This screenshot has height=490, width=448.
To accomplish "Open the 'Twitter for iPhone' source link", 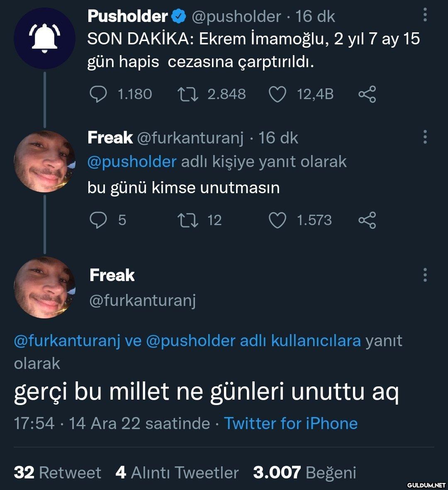I will [290, 423].
